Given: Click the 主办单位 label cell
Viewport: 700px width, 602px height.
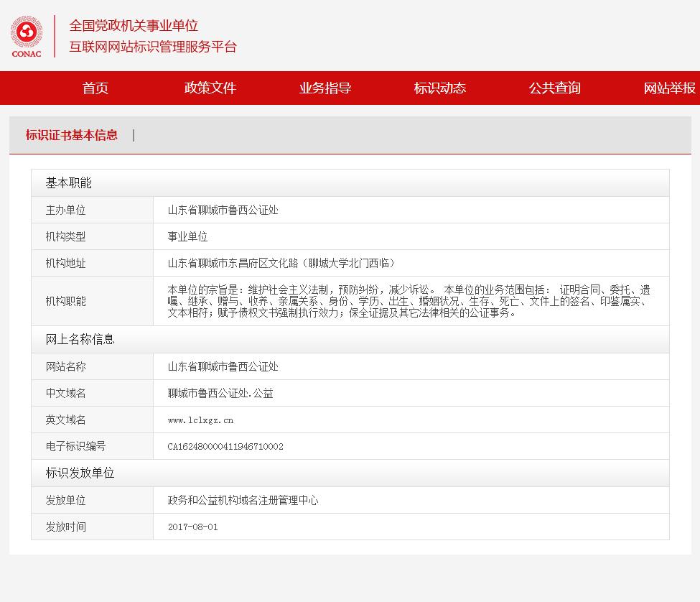Looking at the screenshot, I should [93, 210].
